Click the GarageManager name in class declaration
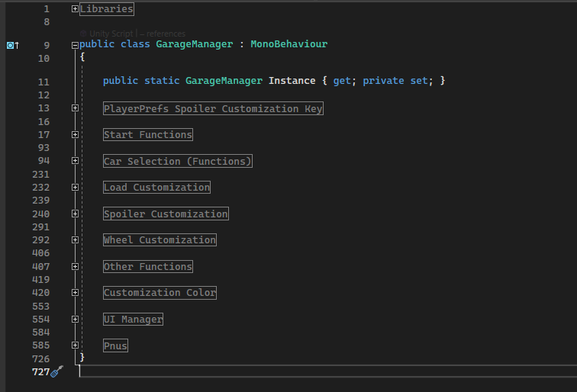The height and width of the screenshot is (392, 577). tap(194, 44)
